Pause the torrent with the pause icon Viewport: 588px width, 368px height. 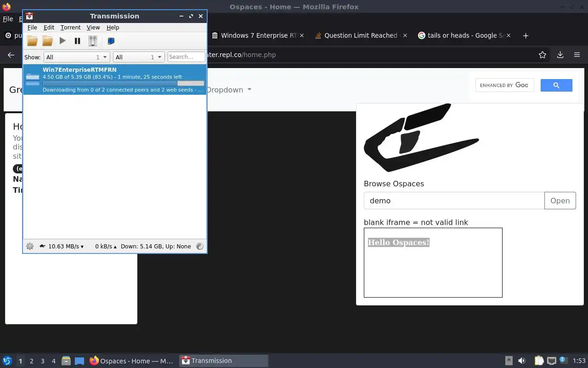click(x=77, y=41)
